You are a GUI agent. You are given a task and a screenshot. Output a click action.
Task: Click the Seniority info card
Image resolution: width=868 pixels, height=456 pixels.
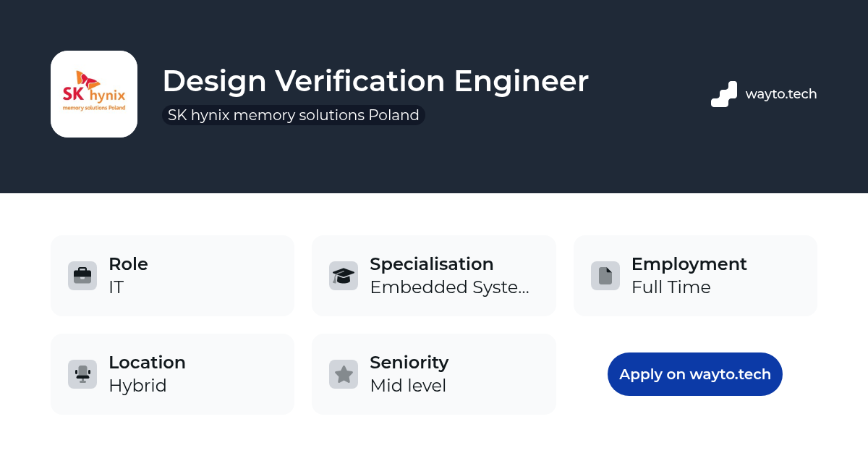[434, 374]
